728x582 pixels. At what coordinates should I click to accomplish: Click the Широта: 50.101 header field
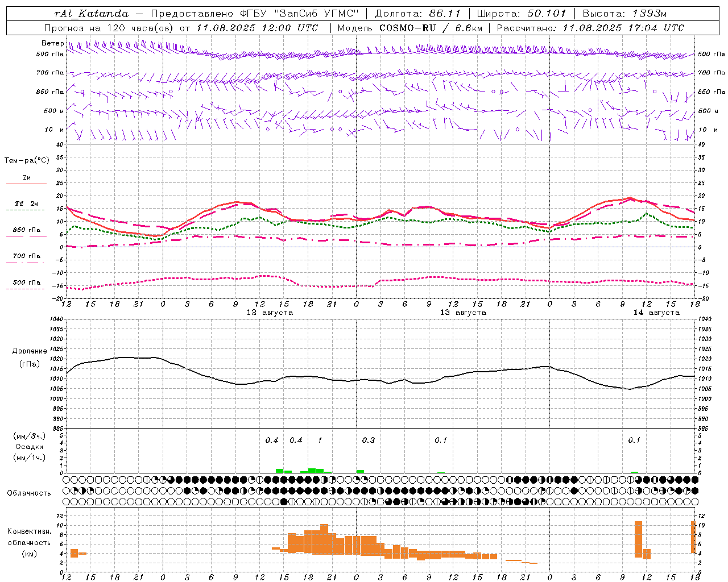click(x=522, y=14)
